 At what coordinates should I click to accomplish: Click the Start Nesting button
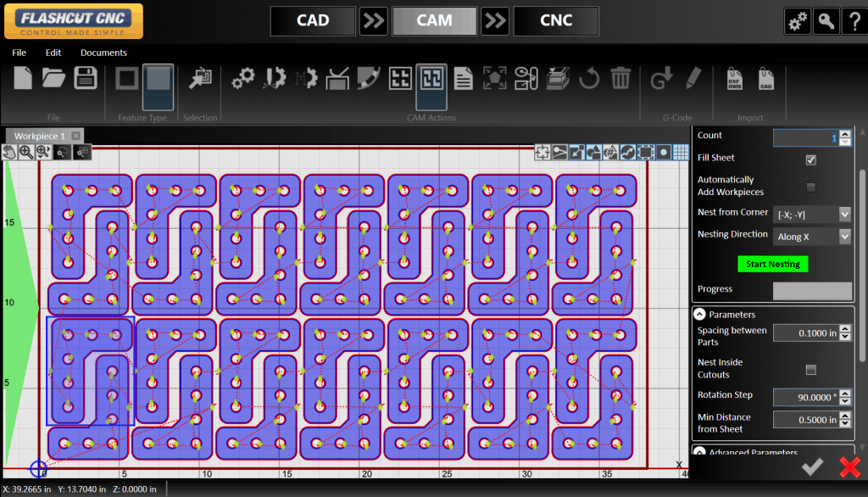click(772, 264)
